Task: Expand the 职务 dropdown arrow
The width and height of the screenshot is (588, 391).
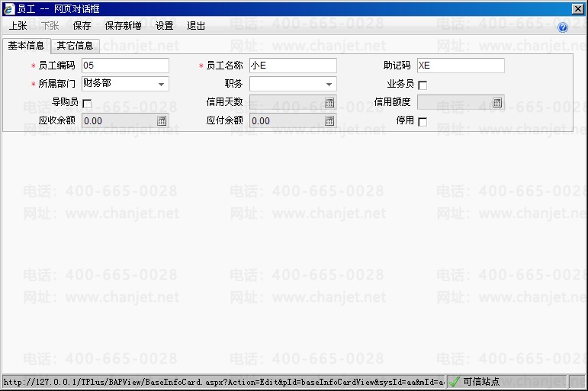Action: [x=329, y=85]
